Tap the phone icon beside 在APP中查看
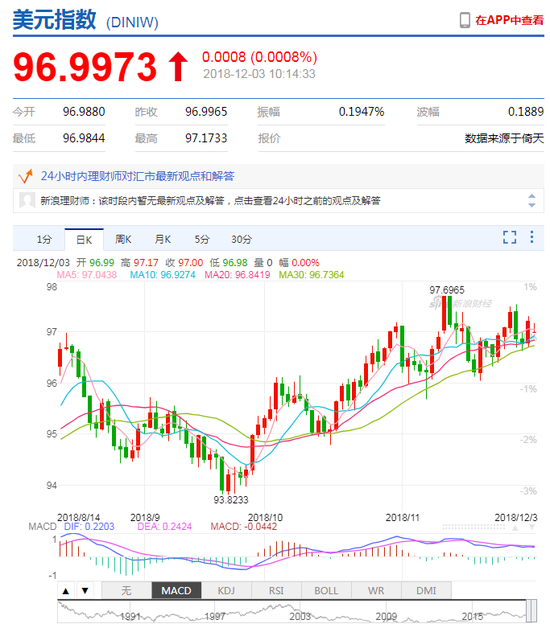550x628 pixels. 465,20
